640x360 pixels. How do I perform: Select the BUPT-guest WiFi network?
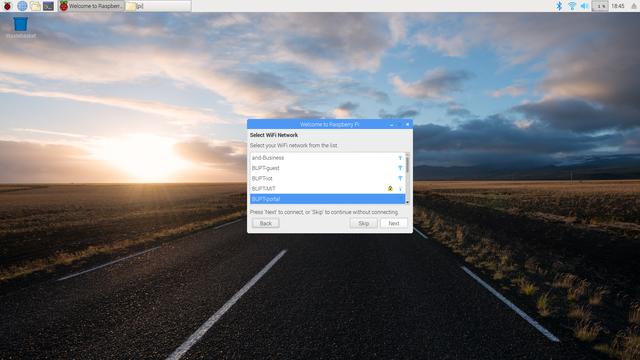(x=327, y=168)
